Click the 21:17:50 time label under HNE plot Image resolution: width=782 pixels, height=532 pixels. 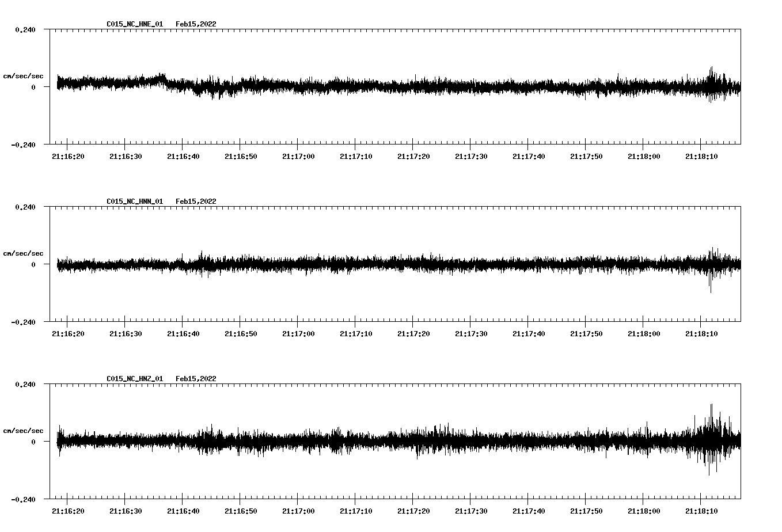[x=586, y=157]
